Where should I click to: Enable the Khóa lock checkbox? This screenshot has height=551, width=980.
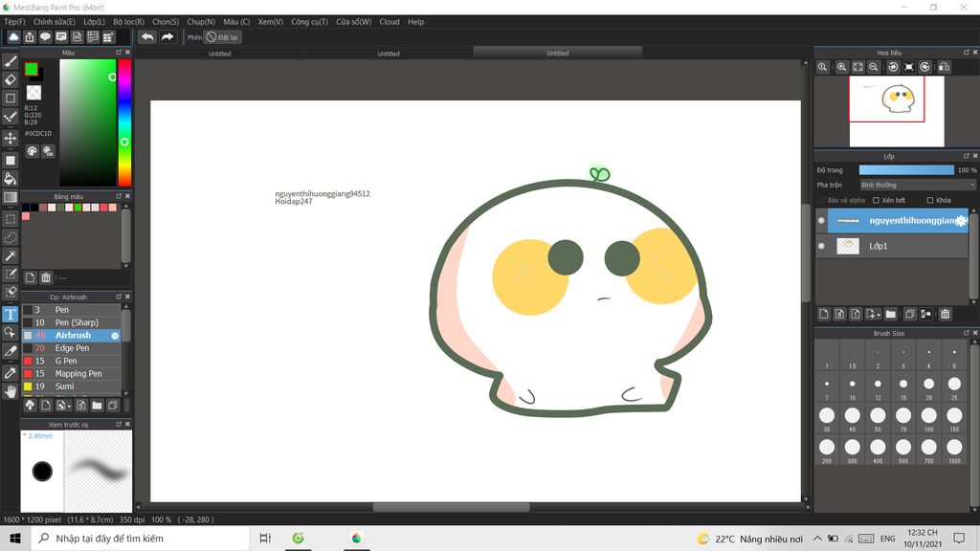coord(930,200)
